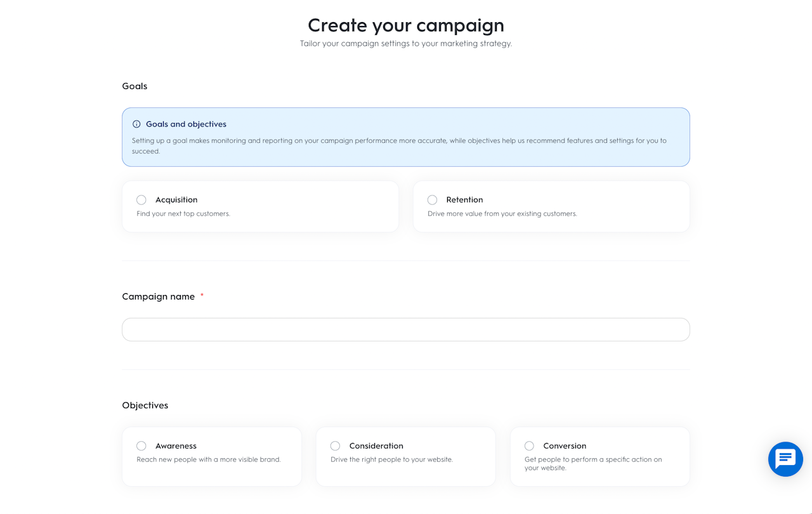Click the "Goals and objectives" banner title
The width and height of the screenshot is (812, 514).
tap(186, 124)
